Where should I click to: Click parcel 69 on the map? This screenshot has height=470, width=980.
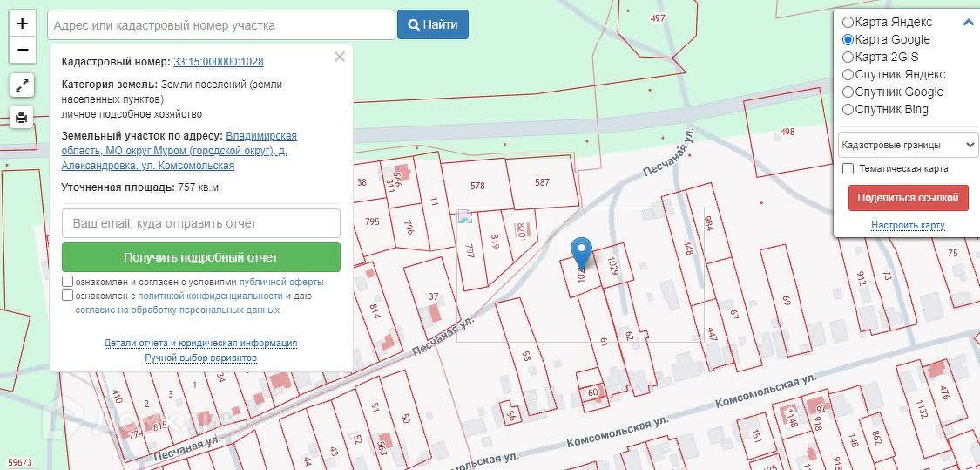[787, 300]
